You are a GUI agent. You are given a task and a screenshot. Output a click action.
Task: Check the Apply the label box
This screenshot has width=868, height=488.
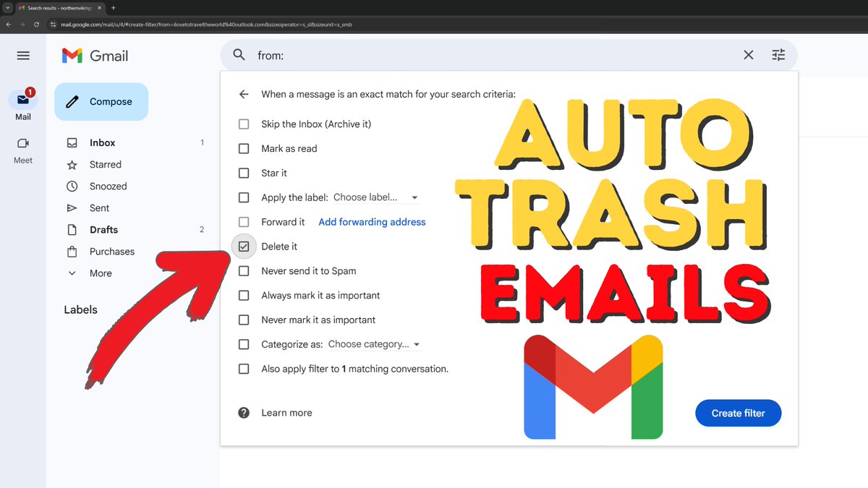coord(244,197)
